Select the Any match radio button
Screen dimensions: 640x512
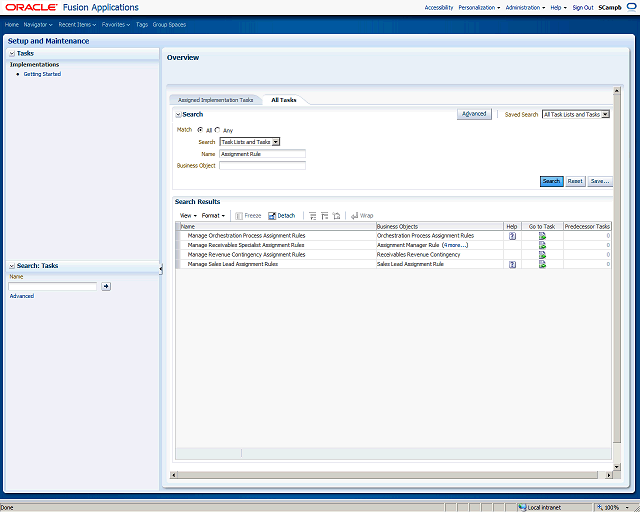pyautogui.click(x=217, y=130)
